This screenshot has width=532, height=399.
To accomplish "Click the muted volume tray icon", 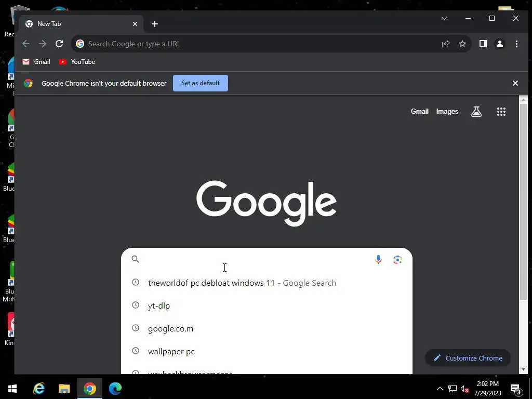I will pos(464,389).
